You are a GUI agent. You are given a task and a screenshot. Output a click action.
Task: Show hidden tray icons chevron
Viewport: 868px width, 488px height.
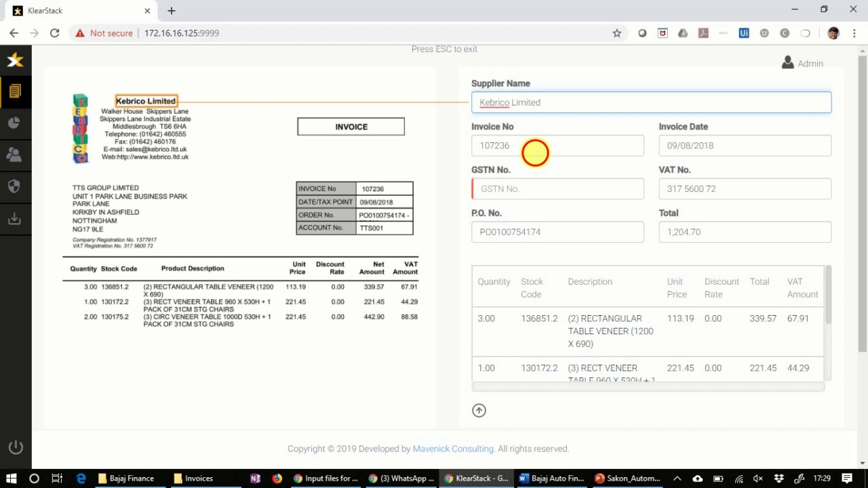(677, 479)
